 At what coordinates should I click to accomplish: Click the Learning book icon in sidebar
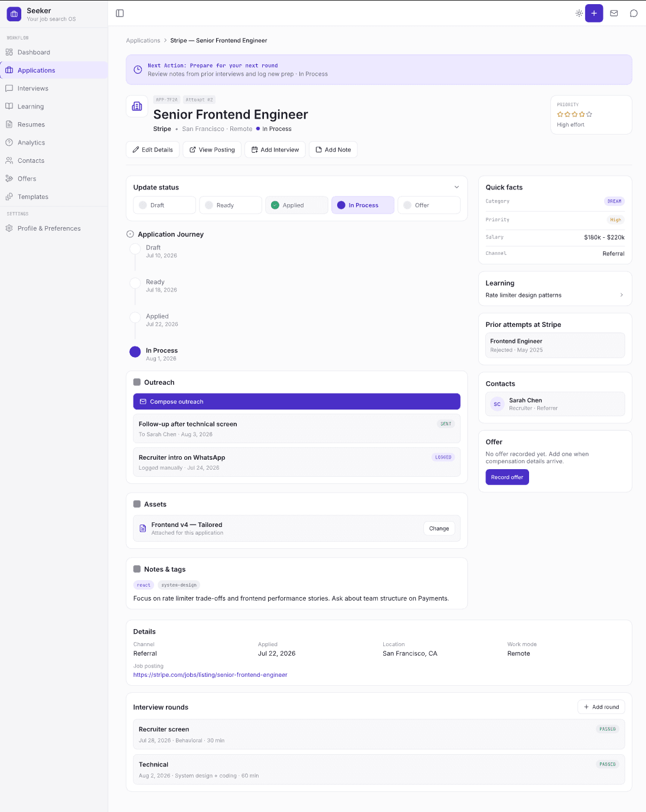coord(9,106)
